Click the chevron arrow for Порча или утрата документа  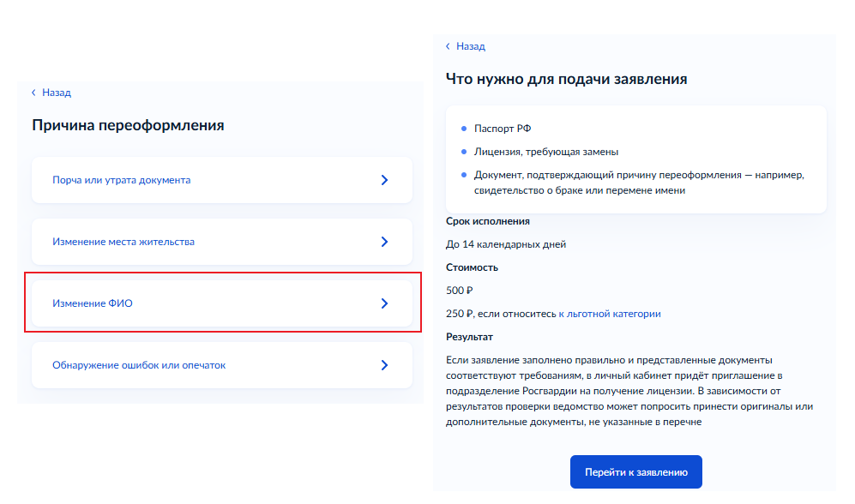point(384,180)
